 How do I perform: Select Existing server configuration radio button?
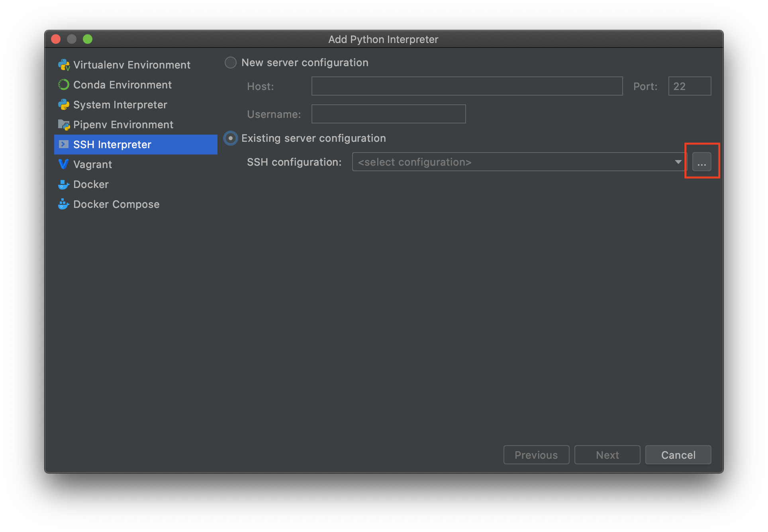[x=231, y=138]
